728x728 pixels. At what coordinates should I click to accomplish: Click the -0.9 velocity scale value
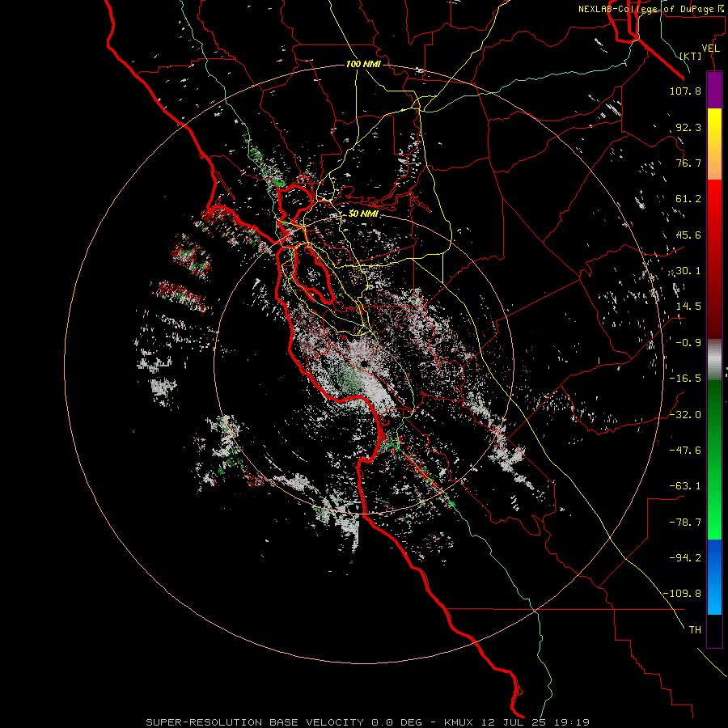click(x=688, y=343)
